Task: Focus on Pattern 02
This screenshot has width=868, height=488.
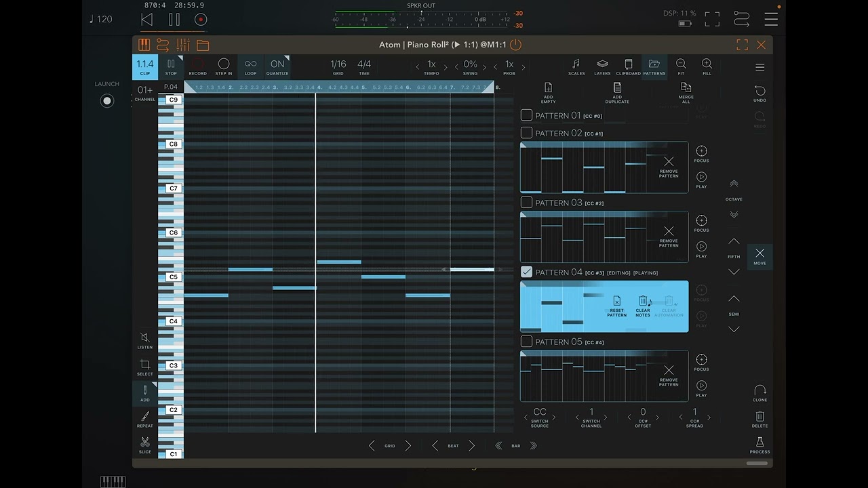Action: click(701, 154)
